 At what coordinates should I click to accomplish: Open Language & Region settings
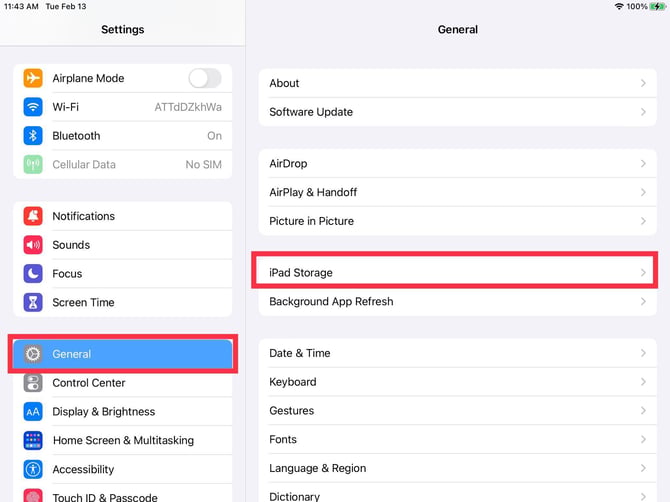[458, 468]
